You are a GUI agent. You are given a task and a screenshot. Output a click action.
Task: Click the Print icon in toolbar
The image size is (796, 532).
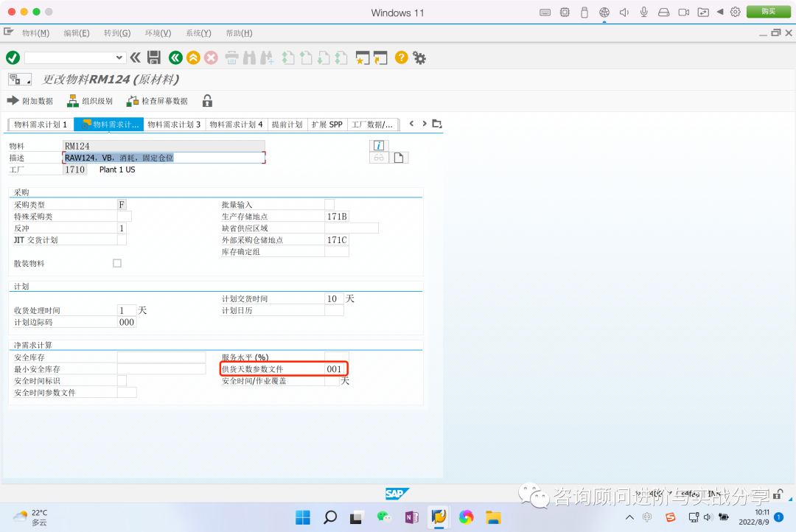[x=231, y=58]
